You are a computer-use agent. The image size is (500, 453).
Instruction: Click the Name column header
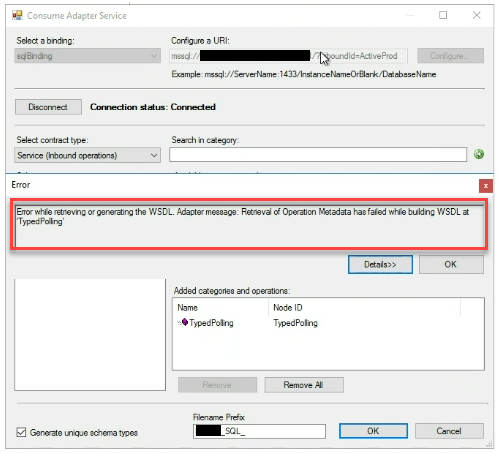(x=187, y=307)
